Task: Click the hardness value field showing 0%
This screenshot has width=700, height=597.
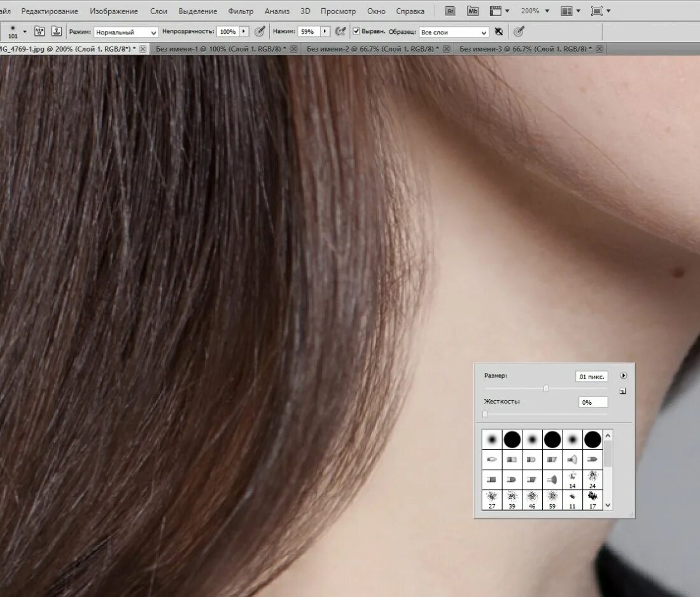Action: tap(593, 402)
